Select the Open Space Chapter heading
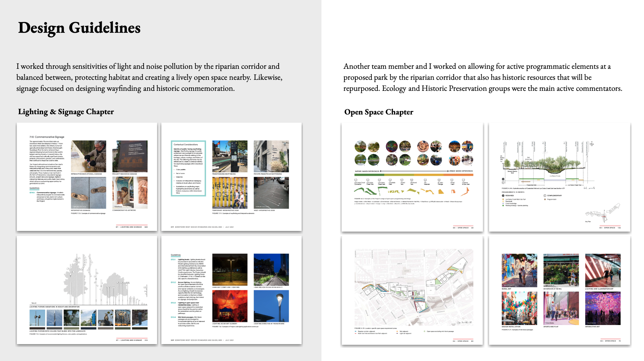644x361 pixels. pyautogui.click(x=379, y=112)
